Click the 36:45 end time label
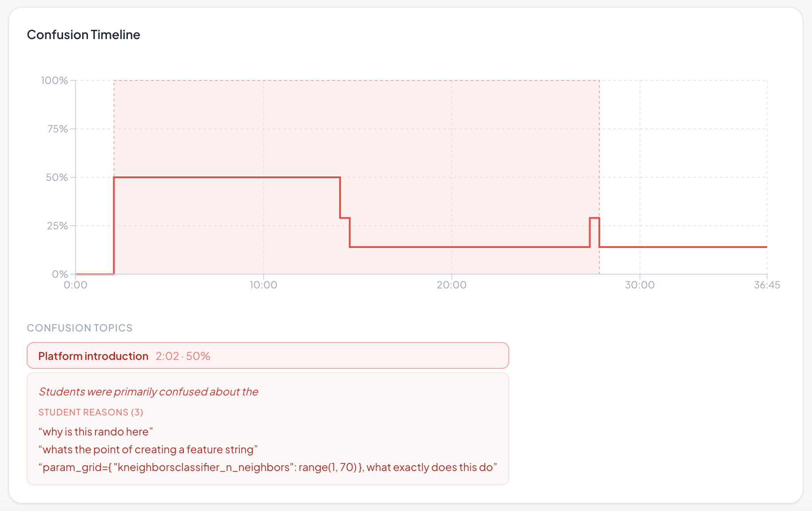Image resolution: width=812 pixels, height=511 pixels. coord(767,285)
